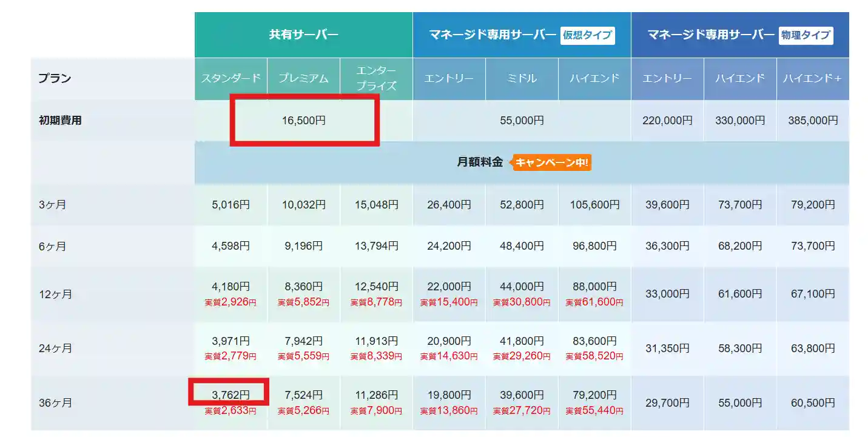
Task: Click the red 実質5,559円 price
Action: click(303, 356)
